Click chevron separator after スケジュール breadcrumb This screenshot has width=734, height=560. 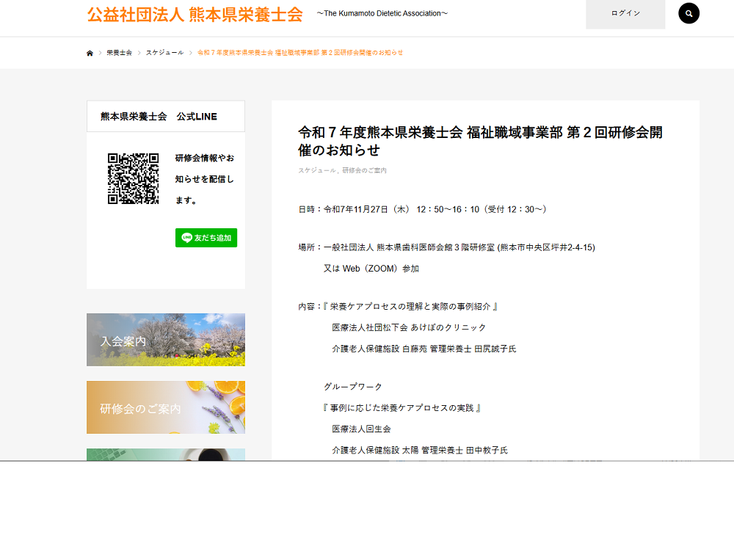tap(191, 53)
